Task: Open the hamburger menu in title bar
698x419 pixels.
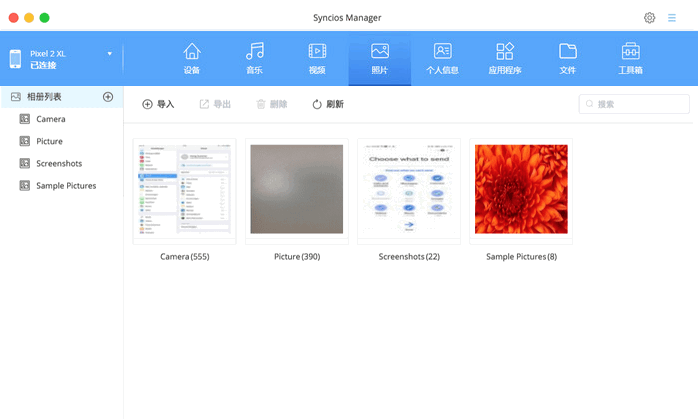Action: [x=672, y=18]
